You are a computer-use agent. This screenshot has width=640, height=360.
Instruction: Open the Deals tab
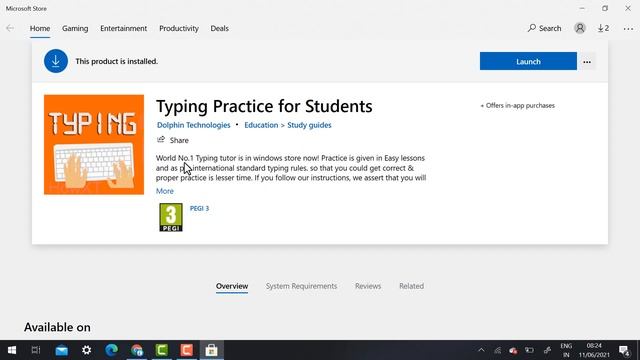tap(220, 28)
